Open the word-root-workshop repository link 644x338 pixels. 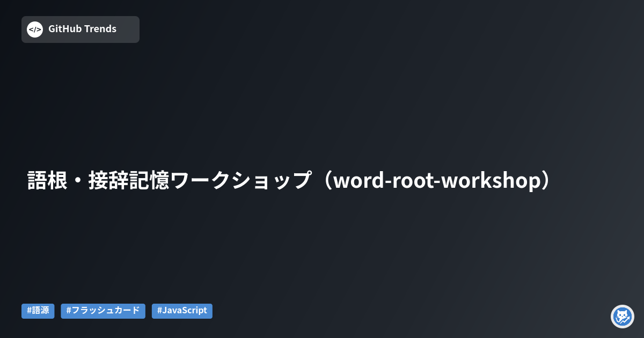click(288, 181)
